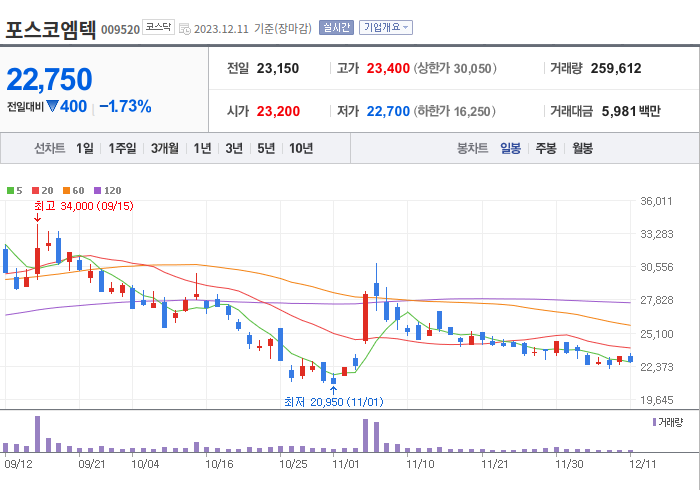Click the 하한가 16,250 text

click(454, 111)
